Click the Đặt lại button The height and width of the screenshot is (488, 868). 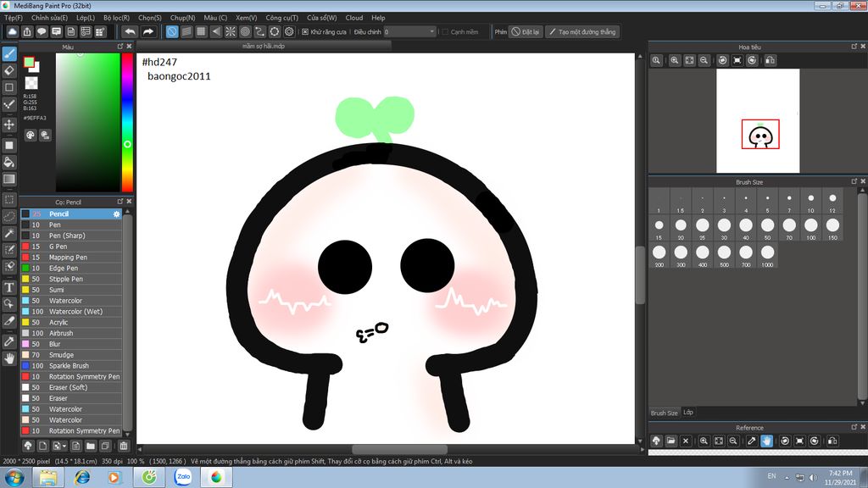tap(526, 31)
